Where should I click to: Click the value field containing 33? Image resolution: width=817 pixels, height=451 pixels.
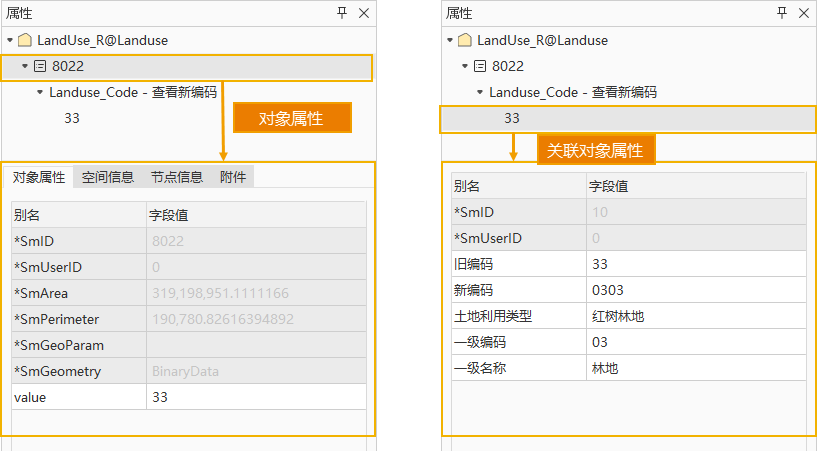click(x=255, y=397)
